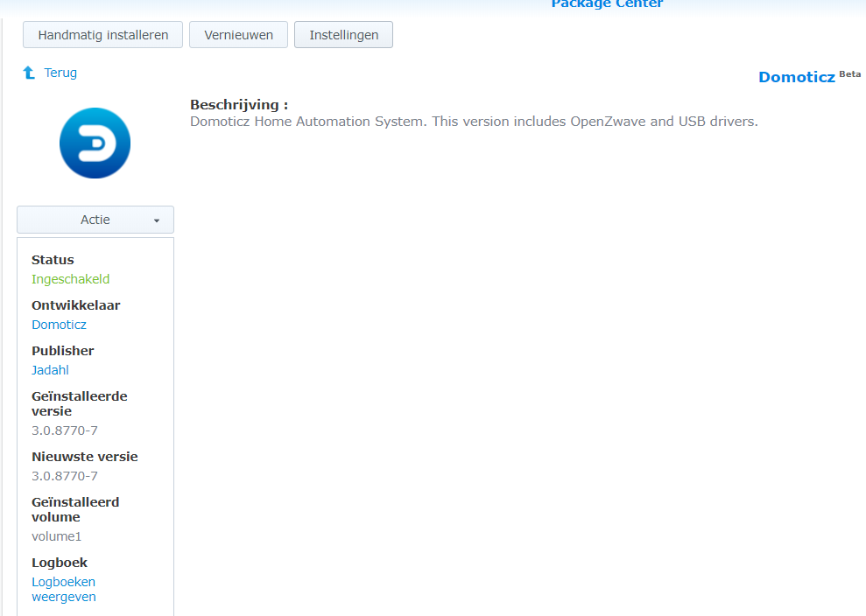Click the blue Terug arrow icon

(29, 73)
